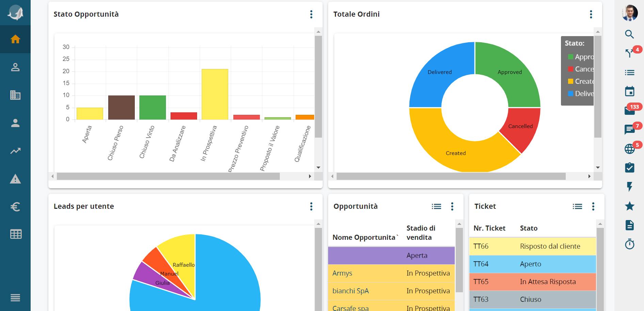Image resolution: width=644 pixels, height=311 pixels.
Task: Sort by Stato column header in Ticket
Action: (x=529, y=228)
